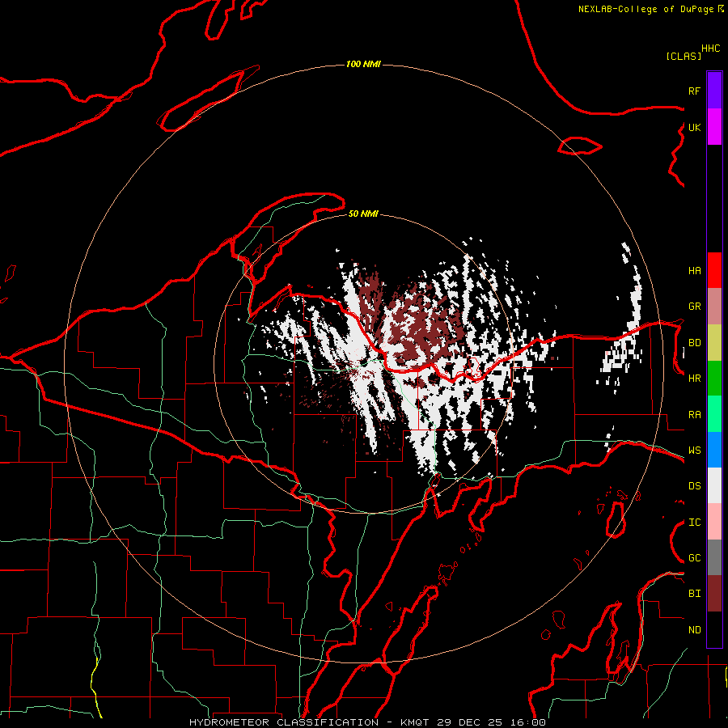Screen dimensions: 728x728
Task: Click the 'RF' legend label
Action: [694, 91]
